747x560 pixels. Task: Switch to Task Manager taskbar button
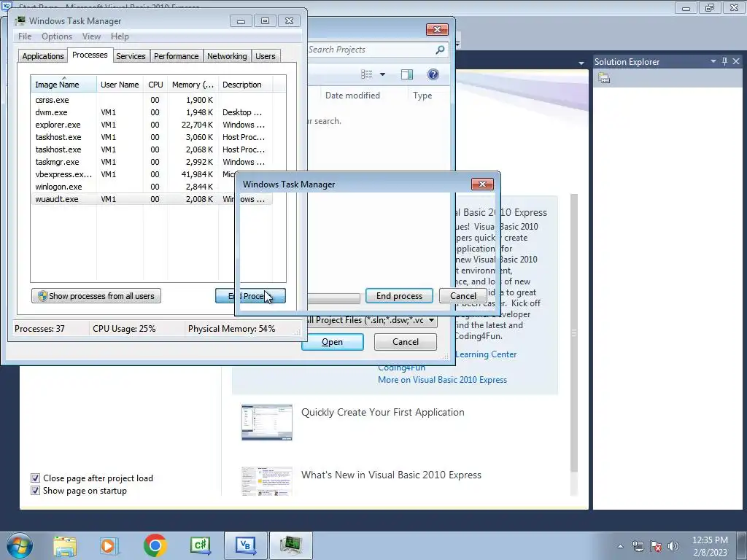pyautogui.click(x=290, y=545)
